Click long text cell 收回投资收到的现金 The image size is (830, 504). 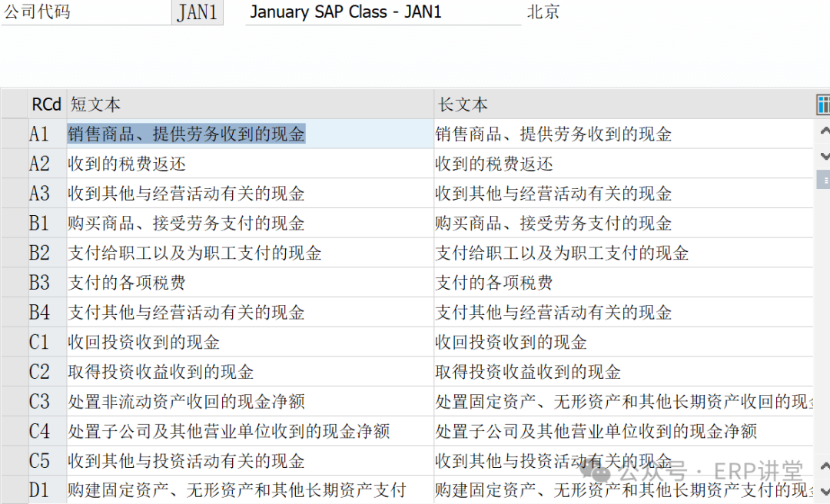point(511,342)
